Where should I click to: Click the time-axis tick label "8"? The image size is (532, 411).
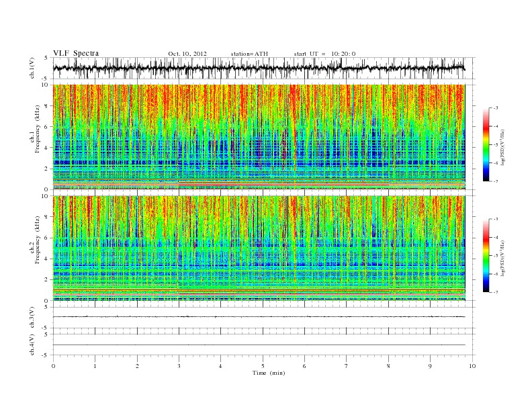388,366
